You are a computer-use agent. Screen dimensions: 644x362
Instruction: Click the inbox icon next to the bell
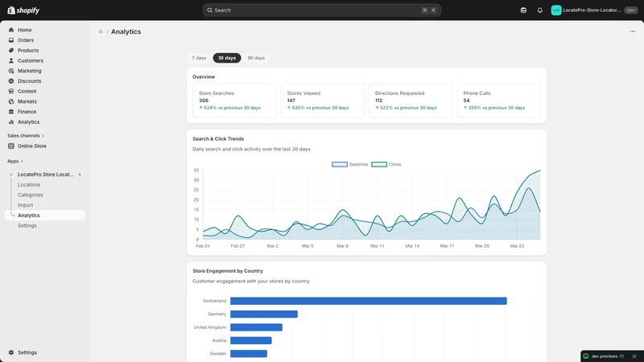point(523,10)
